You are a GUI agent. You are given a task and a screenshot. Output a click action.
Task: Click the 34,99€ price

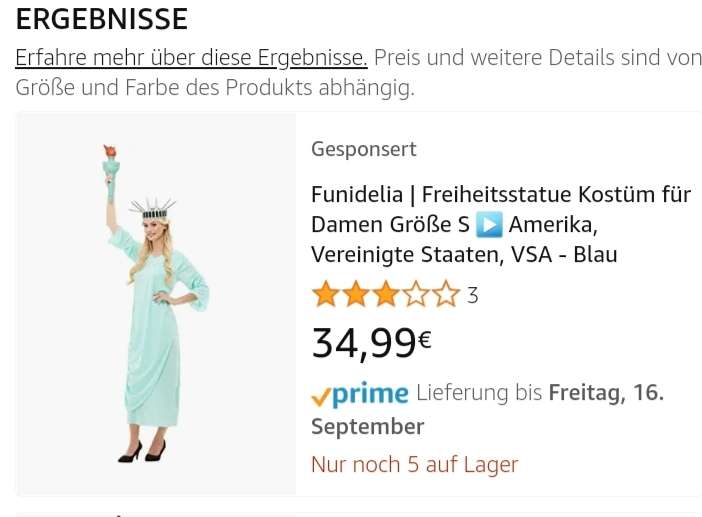pos(371,343)
